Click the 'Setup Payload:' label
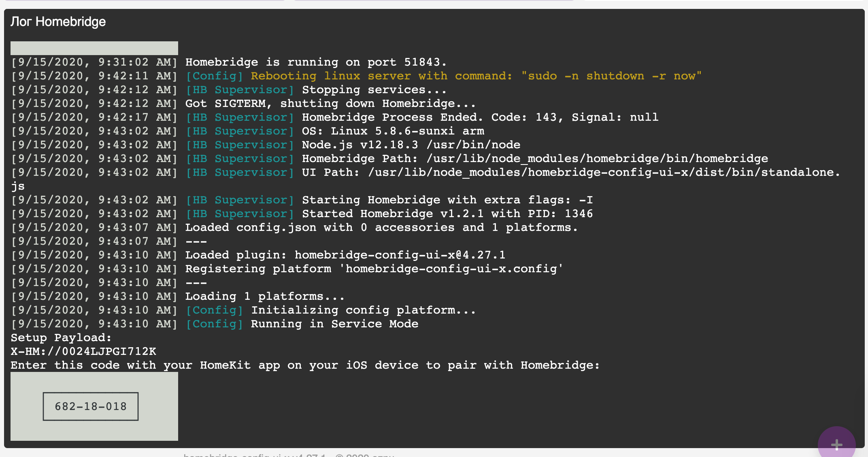The height and width of the screenshot is (457, 868). tap(61, 337)
